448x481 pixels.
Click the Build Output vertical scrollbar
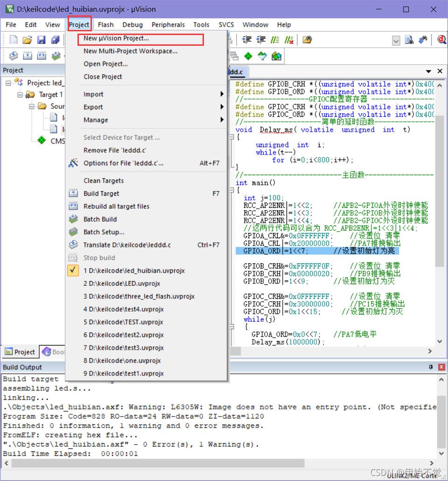(441, 422)
